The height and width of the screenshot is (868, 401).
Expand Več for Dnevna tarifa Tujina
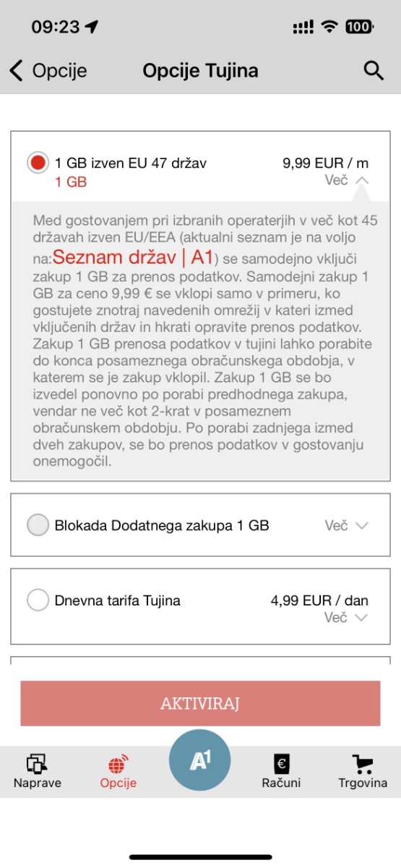347,617
